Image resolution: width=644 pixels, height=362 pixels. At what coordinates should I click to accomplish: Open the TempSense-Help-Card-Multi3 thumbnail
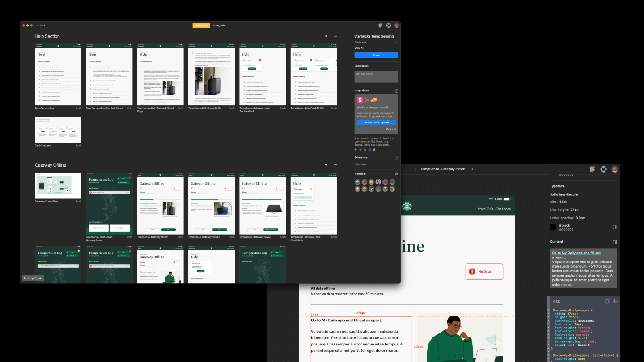[x=314, y=75]
